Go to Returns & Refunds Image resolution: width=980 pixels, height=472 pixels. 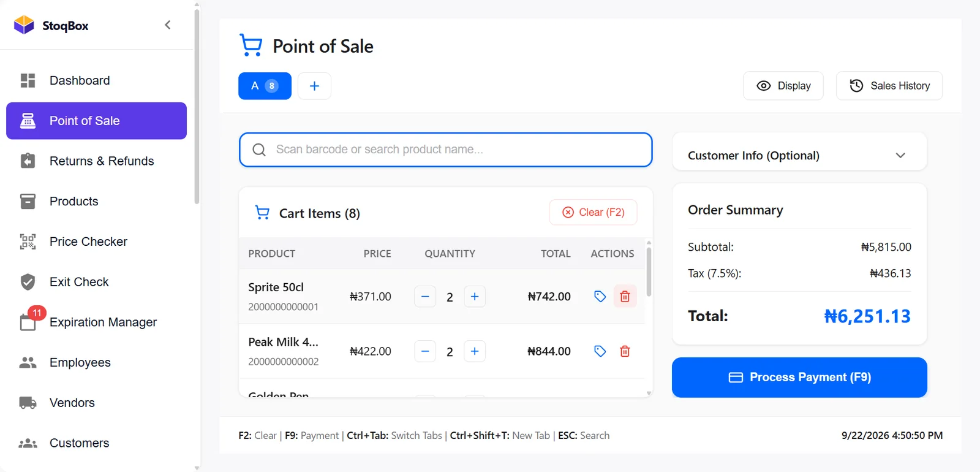pyautogui.click(x=96, y=161)
